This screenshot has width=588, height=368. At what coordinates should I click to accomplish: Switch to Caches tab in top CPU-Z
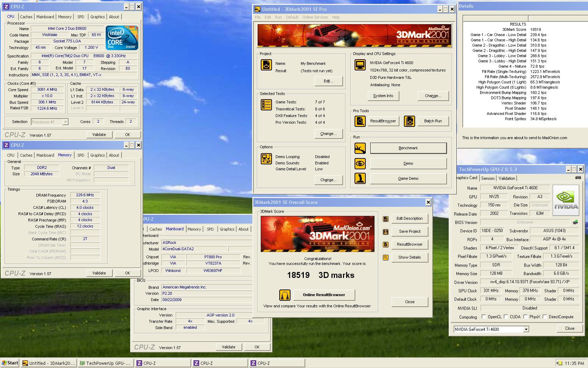26,17
